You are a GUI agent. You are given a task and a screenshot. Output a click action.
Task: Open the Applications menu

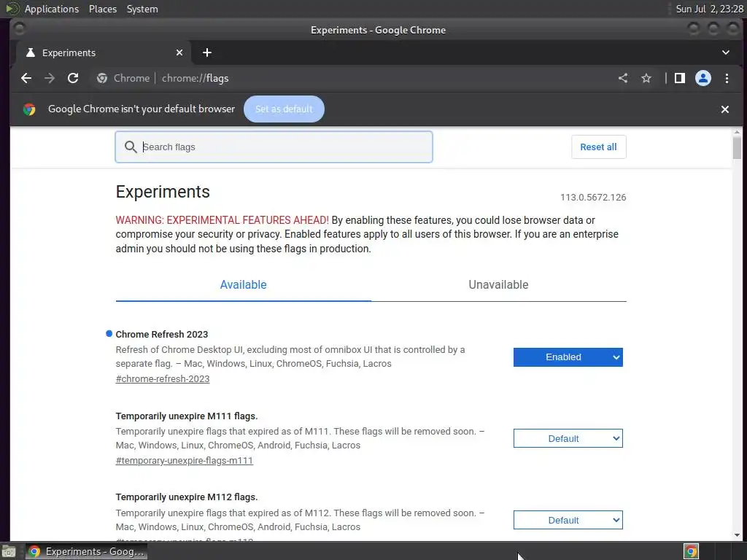52,9
